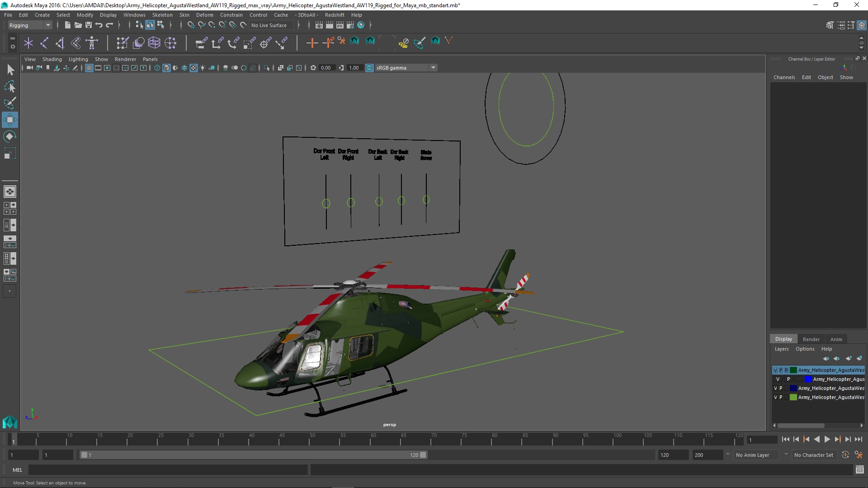Redo the last action
Image resolution: width=868 pixels, height=488 pixels.
109,25
